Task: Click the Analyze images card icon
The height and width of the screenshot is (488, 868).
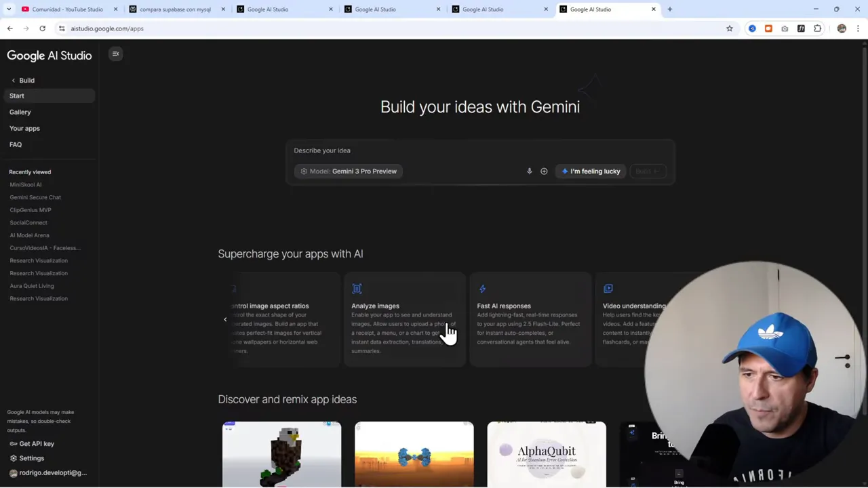Action: pos(357,289)
